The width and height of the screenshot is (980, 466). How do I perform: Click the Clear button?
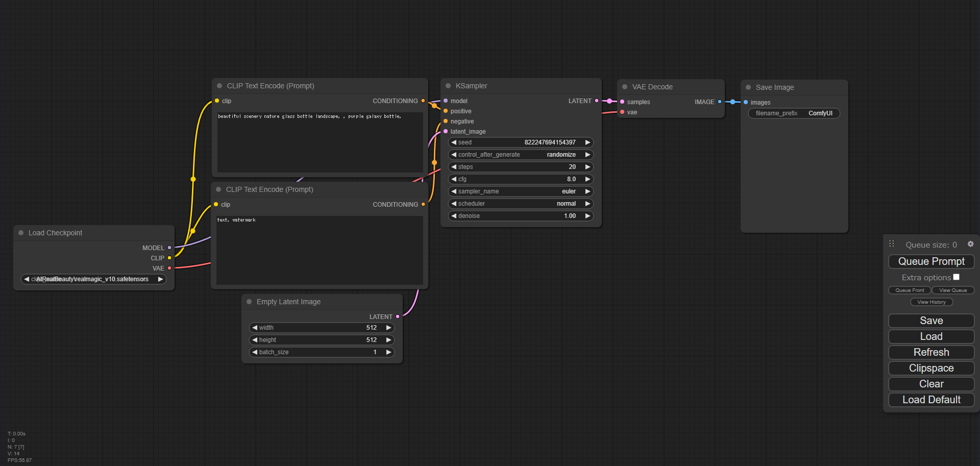pyautogui.click(x=931, y=384)
